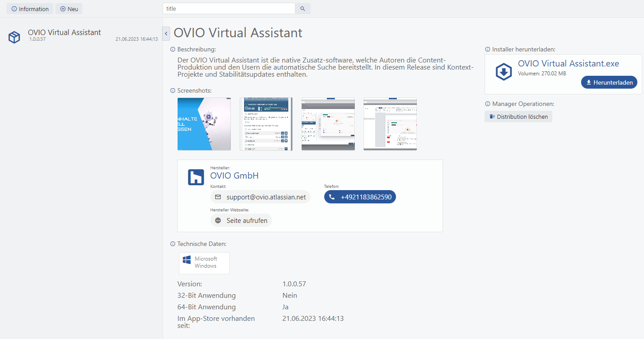Viewport: 644px width, 339px height.
Task: Click the delete list icon in Distribution löschen
Action: [x=492, y=117]
